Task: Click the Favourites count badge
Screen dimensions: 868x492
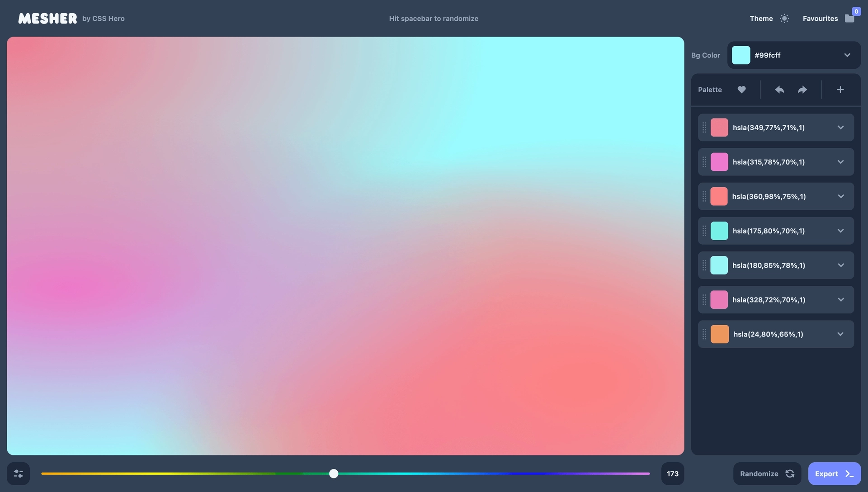Action: [856, 11]
